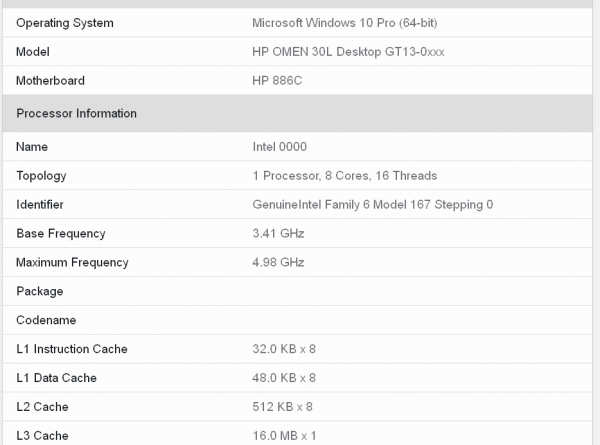Click the 'L2 Cache' label
The width and height of the screenshot is (600, 445).
42,407
